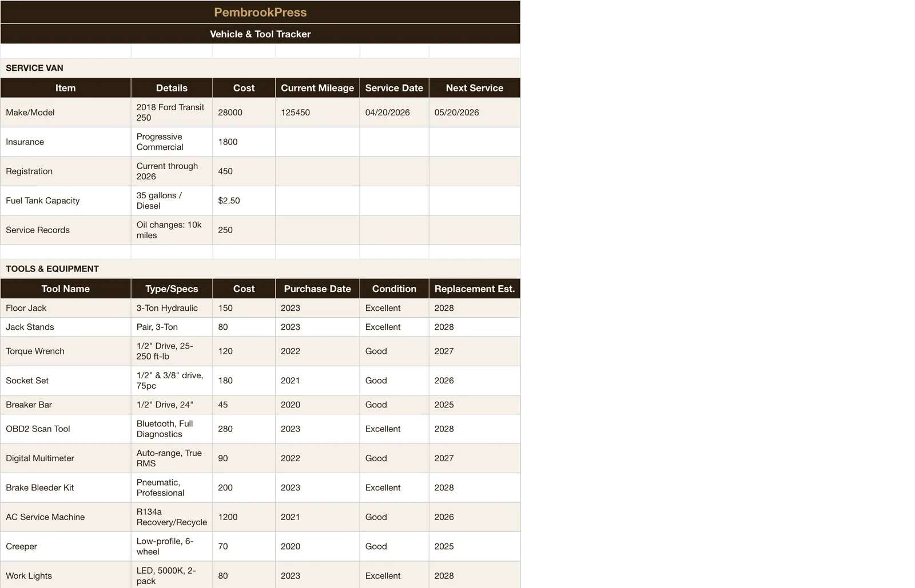Screen dimensions: 915x588
Task: Select the SERVICE VAN section heading
Action: [260, 68]
